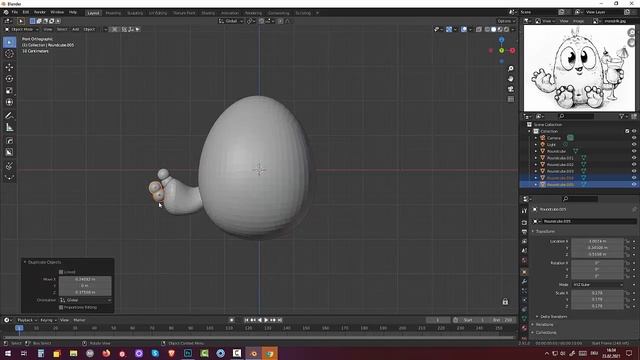Click the zoom view magnifier icon

[x=511, y=69]
